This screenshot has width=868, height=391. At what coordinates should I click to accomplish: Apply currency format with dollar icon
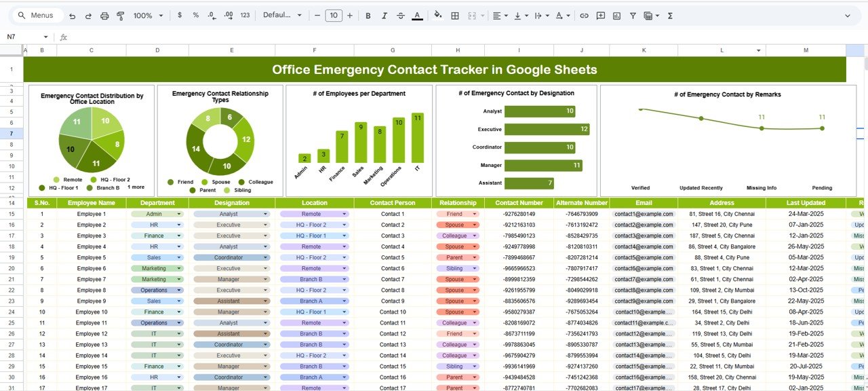tap(180, 15)
